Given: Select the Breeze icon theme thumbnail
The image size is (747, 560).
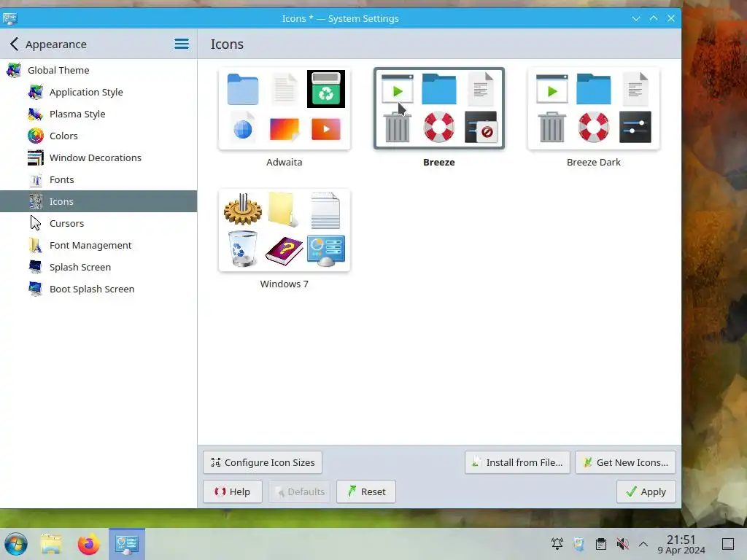Looking at the screenshot, I should tap(438, 109).
